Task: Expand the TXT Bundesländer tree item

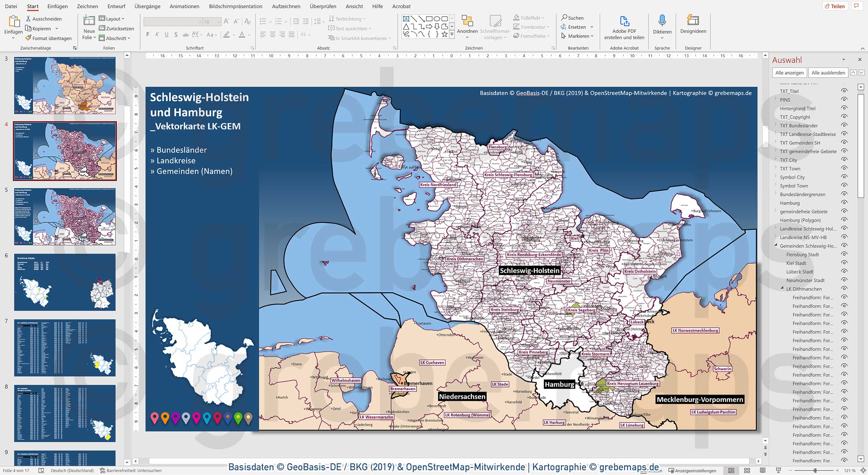Action: [x=776, y=125]
